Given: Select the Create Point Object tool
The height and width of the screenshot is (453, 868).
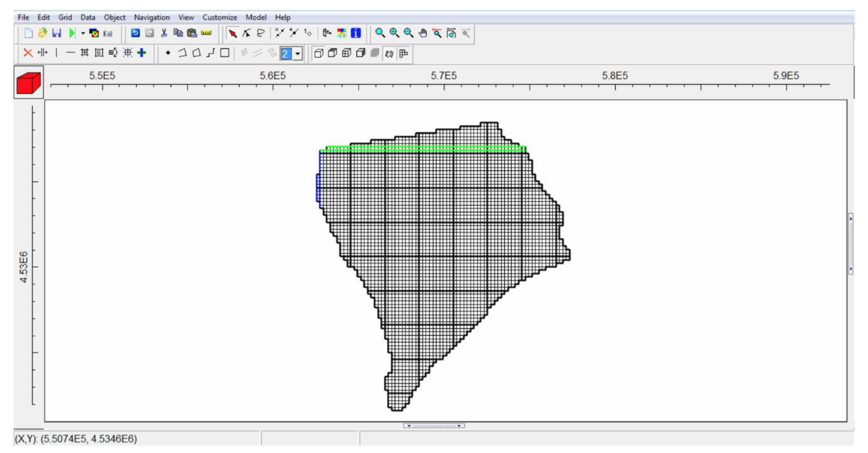Looking at the screenshot, I should 168,53.
